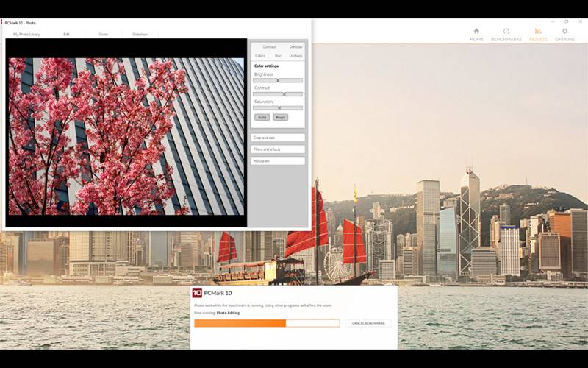Click the cherry blossom photo preview
588x368 pixels.
[126, 136]
